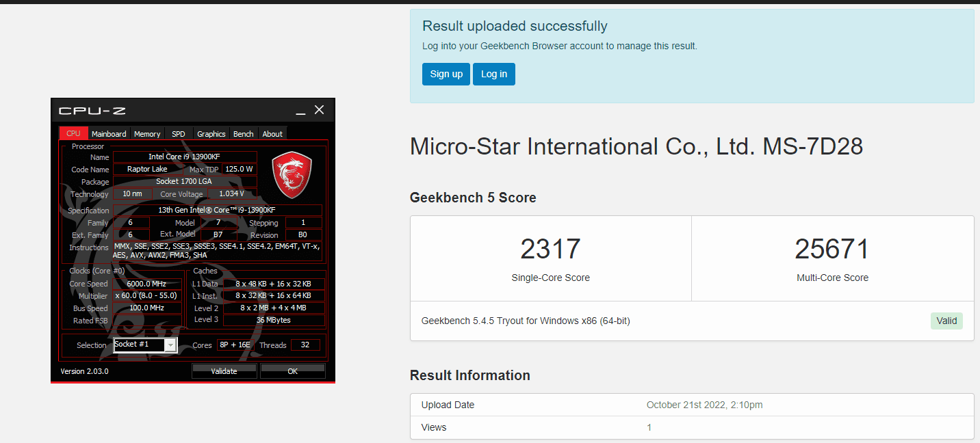The width and height of the screenshot is (980, 443).
Task: Click the Upload Date row label
Action: (448, 405)
